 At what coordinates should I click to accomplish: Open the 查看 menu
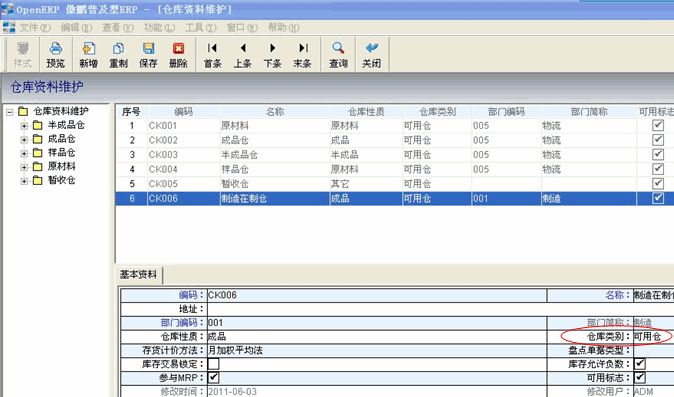(x=117, y=28)
